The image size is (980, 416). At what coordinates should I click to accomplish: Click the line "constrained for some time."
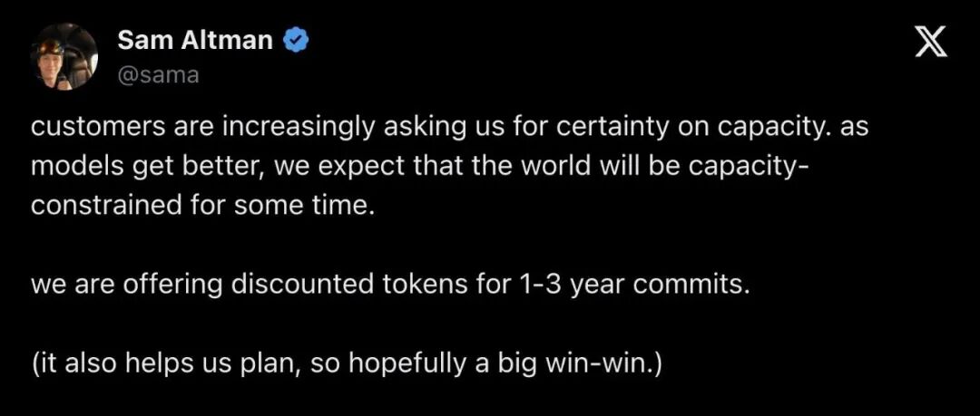[x=202, y=207]
